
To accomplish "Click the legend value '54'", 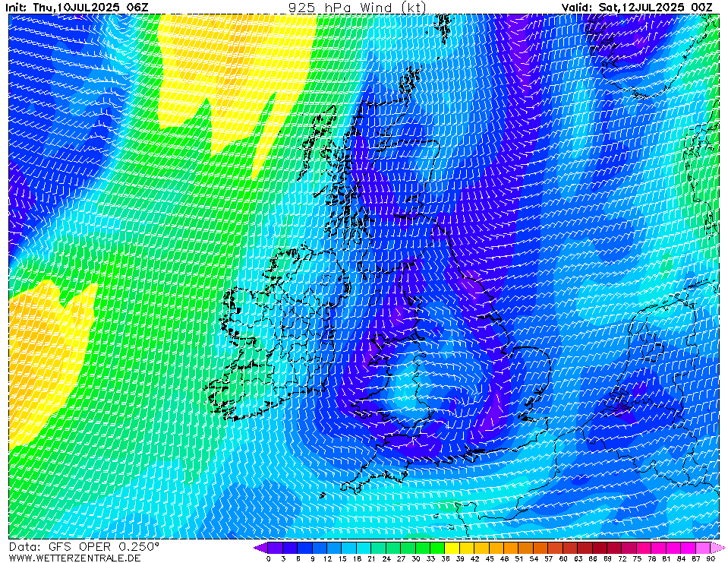I will 534,558.
